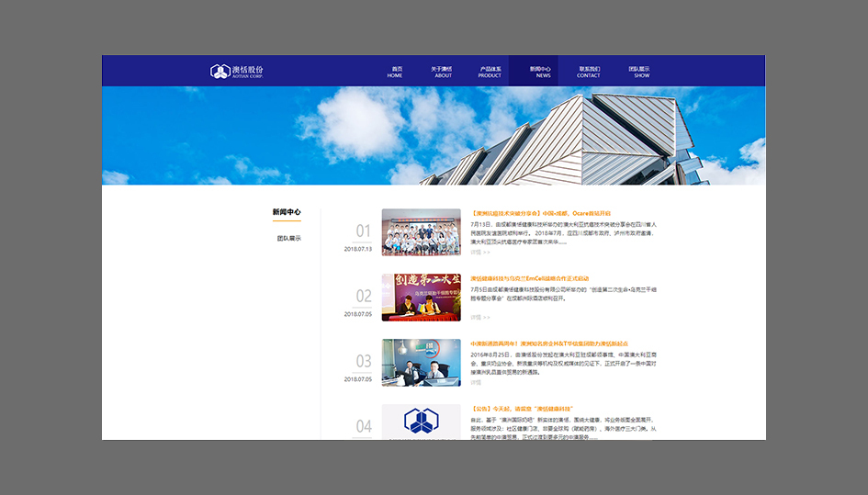Select 新闻中心 in the left sidebar
868x495 pixels.
[287, 212]
